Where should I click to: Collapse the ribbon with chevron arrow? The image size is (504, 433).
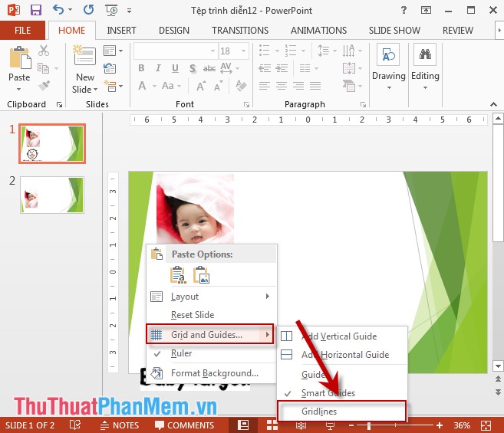click(493, 104)
